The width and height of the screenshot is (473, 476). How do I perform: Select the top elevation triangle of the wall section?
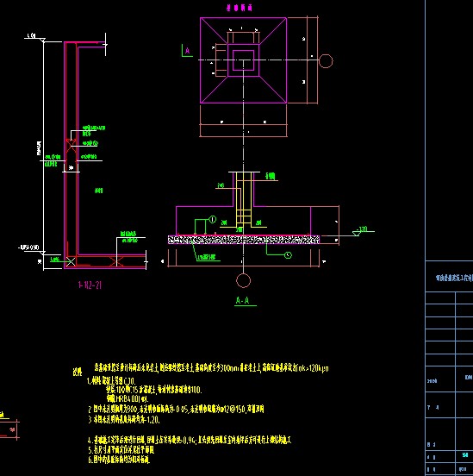(42, 40)
